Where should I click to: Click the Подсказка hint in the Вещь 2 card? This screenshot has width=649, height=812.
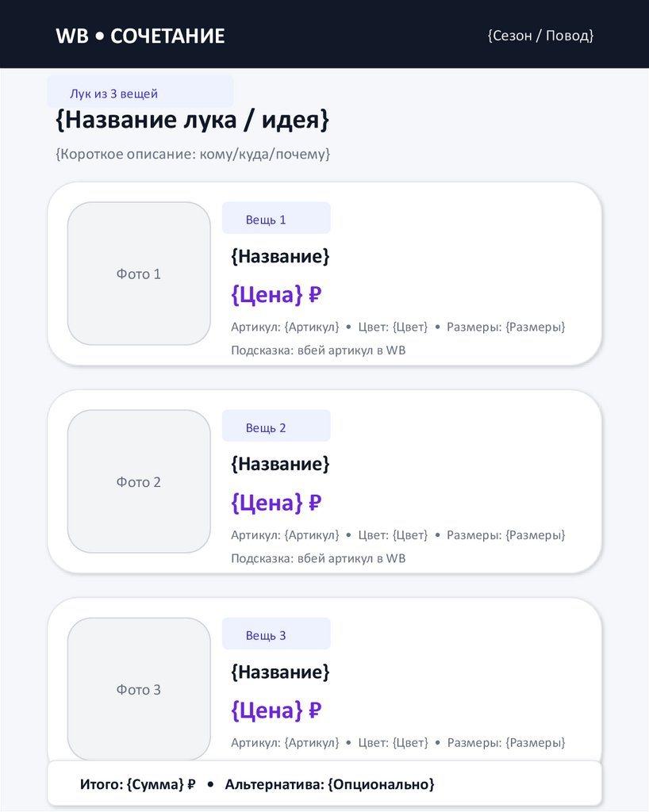tap(318, 558)
